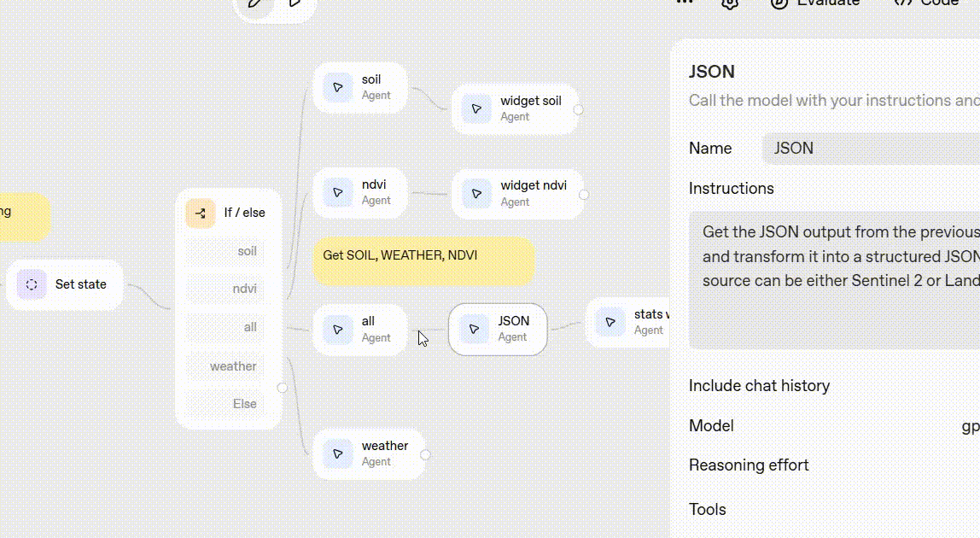Click the If / else branch icon
This screenshot has height=538, width=980.
201,213
